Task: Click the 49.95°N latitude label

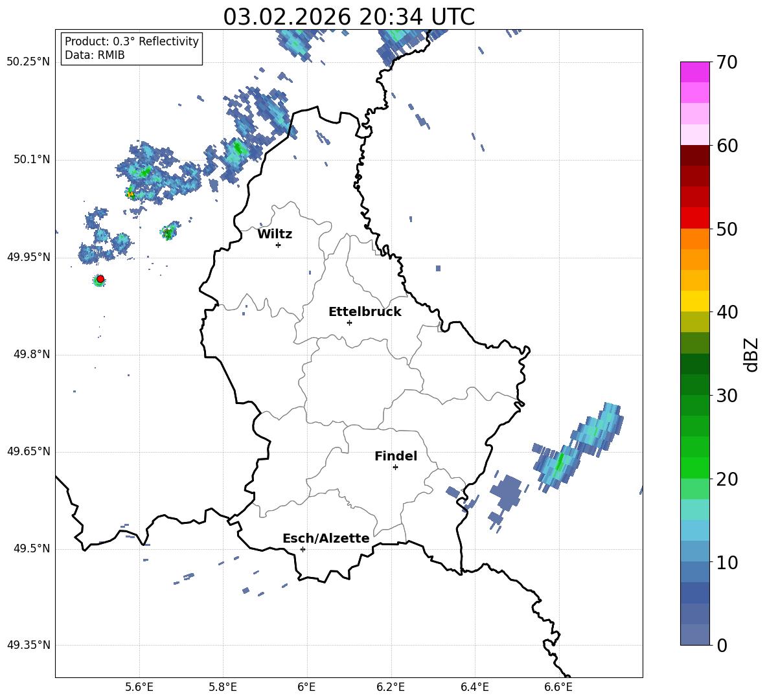Action: tap(29, 256)
